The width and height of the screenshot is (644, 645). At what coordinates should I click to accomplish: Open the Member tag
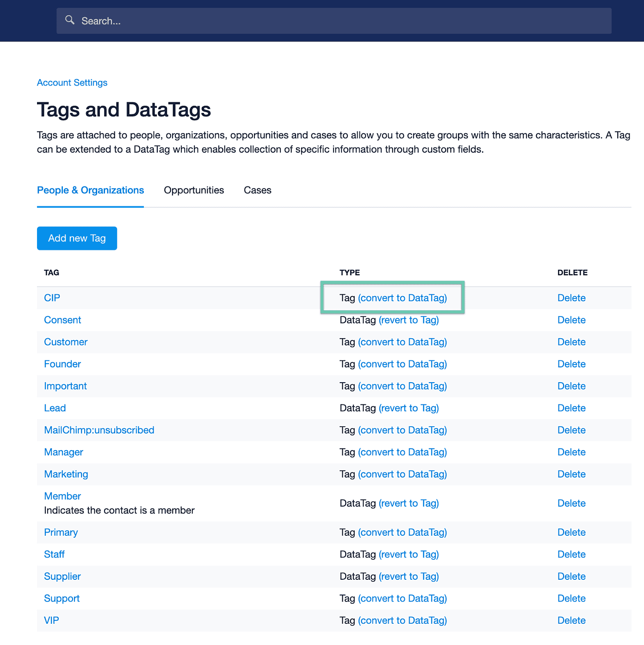pos(62,496)
